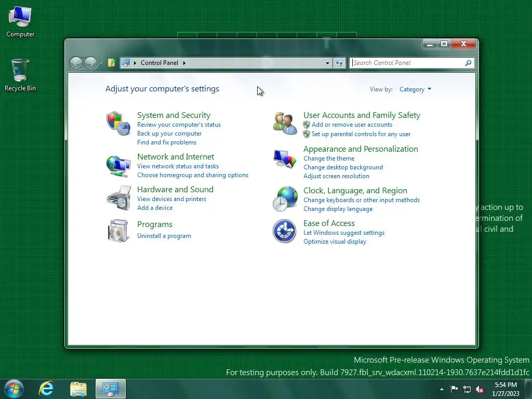Open the Clock, Language, and Region globe icon

click(x=285, y=199)
